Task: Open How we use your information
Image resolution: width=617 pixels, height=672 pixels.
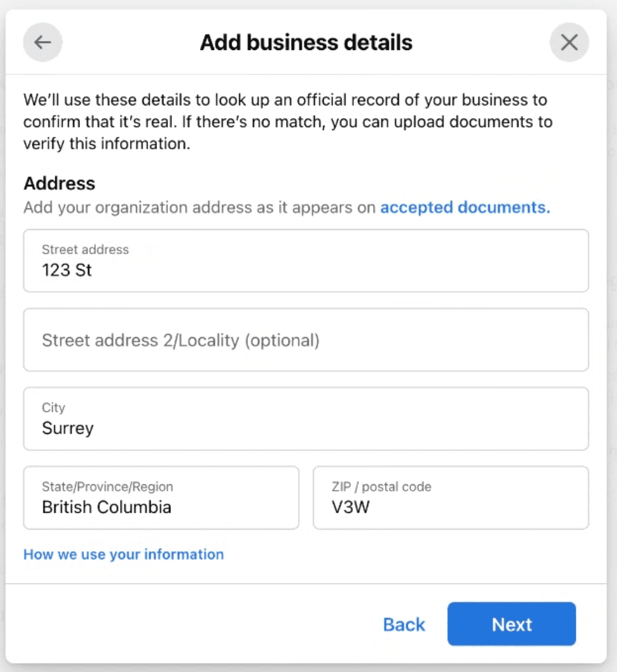Action: (x=124, y=554)
